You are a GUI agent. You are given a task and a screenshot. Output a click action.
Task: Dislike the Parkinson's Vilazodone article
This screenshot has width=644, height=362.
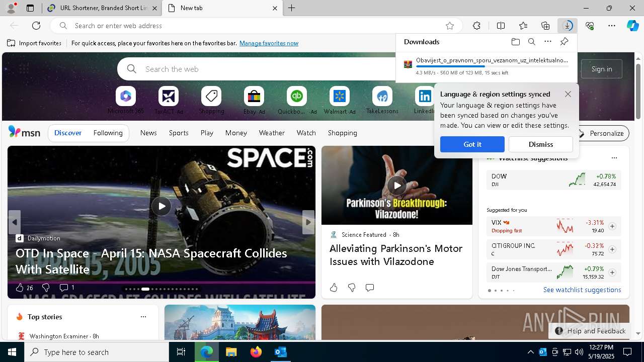tap(352, 288)
